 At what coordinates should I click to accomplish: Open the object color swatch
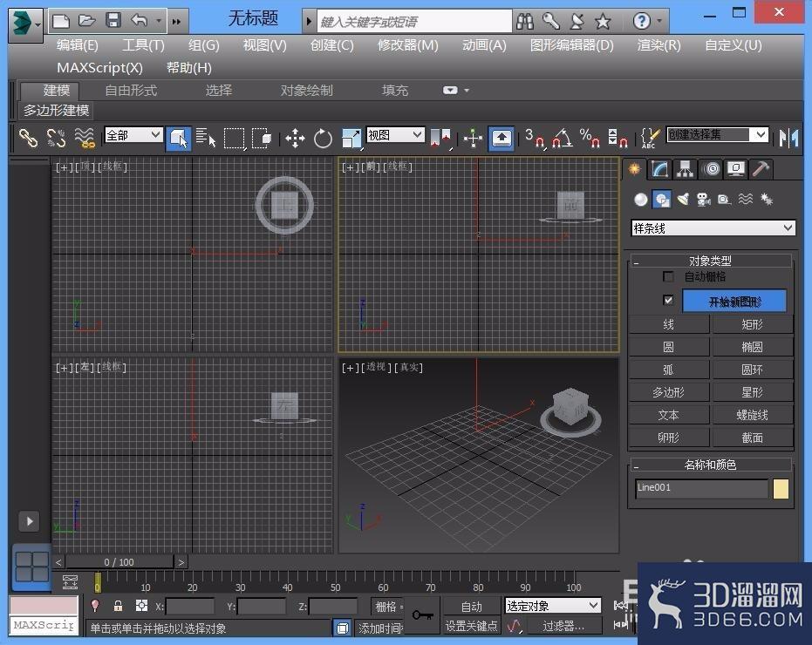(x=781, y=489)
